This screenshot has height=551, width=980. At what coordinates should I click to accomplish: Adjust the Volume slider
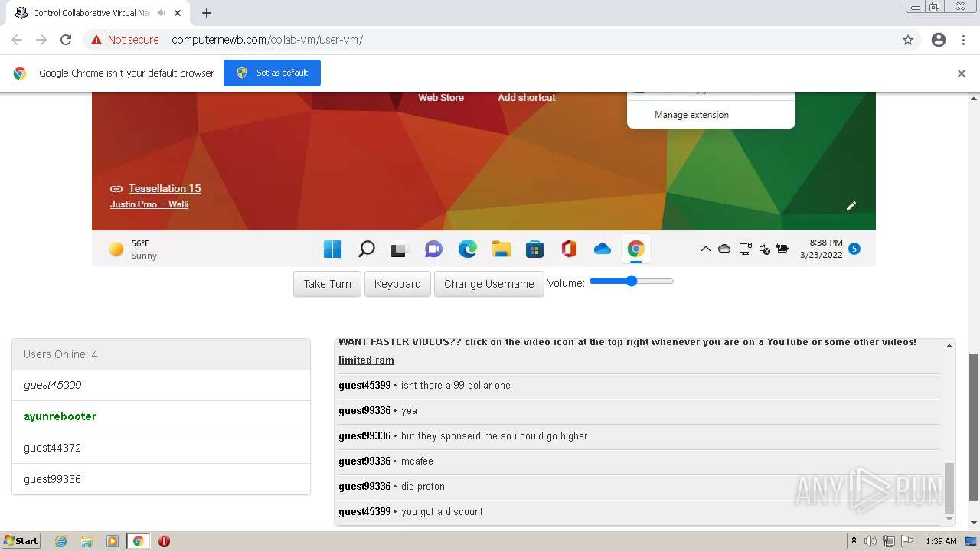click(631, 281)
